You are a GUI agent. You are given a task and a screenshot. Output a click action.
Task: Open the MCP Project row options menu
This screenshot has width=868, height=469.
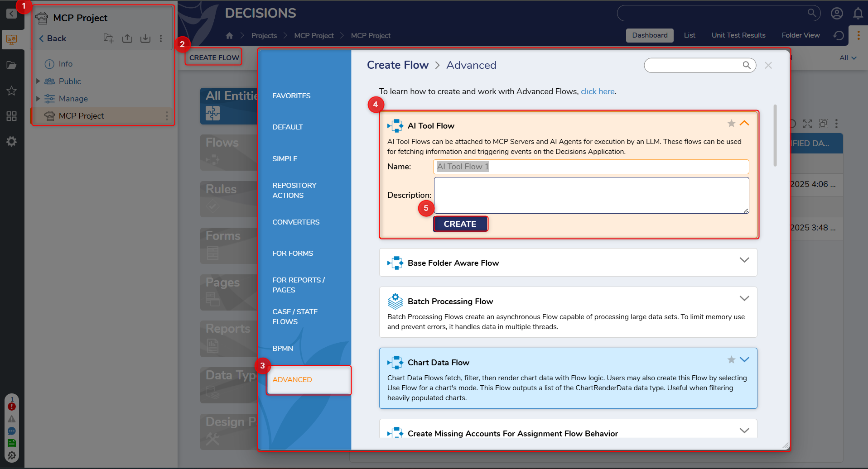167,116
